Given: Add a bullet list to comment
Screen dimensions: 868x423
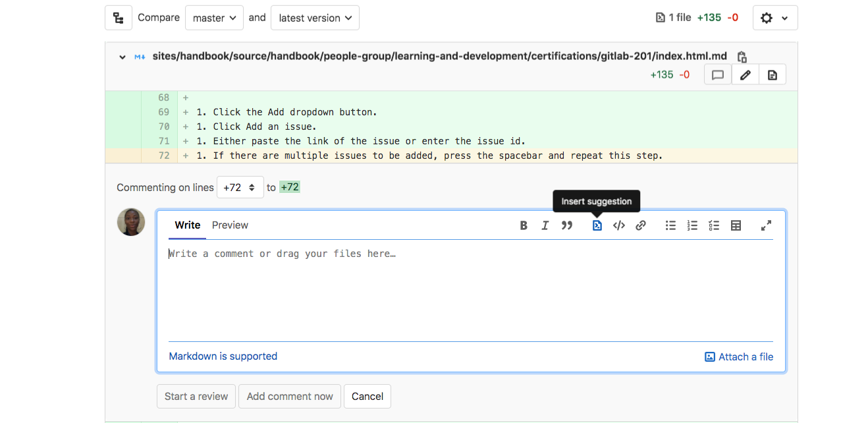Looking at the screenshot, I should click(x=670, y=225).
